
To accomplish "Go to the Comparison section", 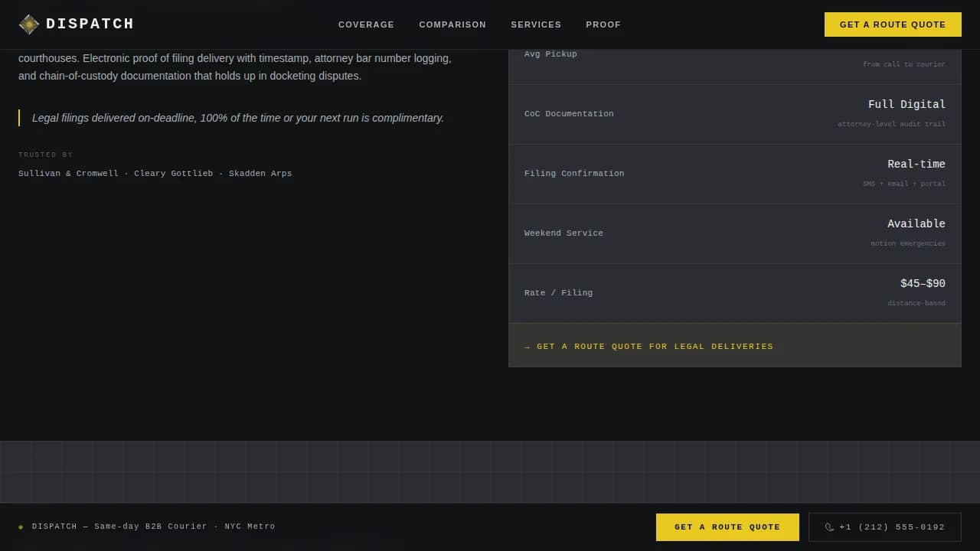I will [x=452, y=24].
